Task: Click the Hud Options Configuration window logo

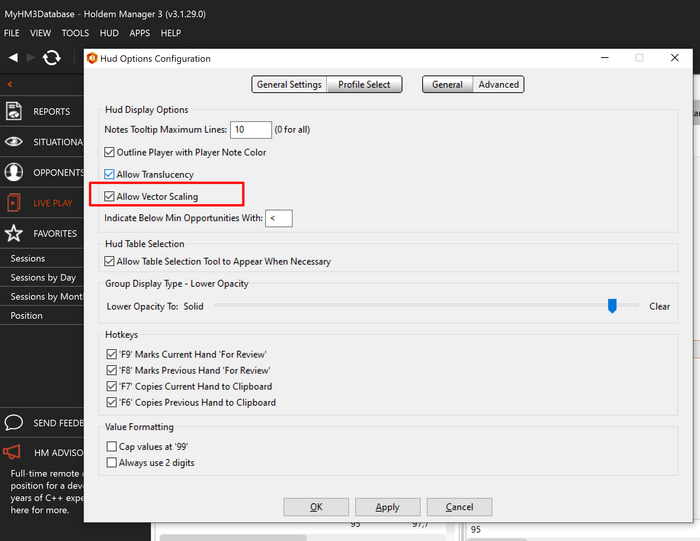Action: (x=92, y=58)
